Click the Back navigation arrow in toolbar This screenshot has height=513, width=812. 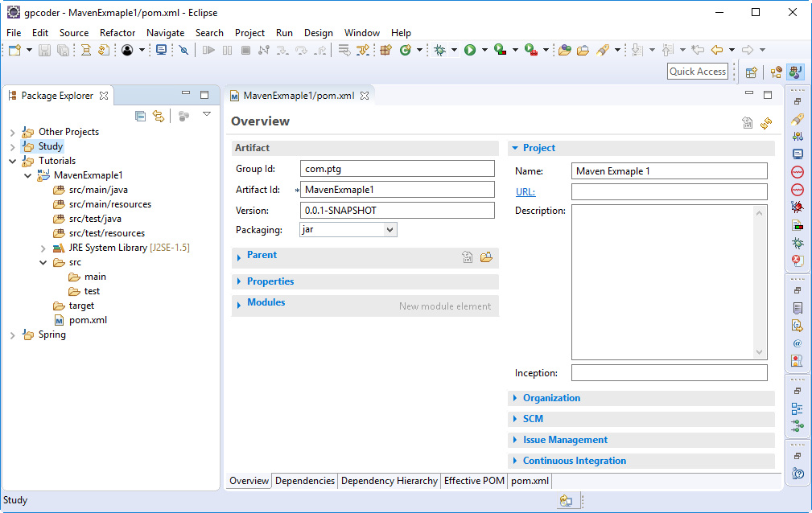pyautogui.click(x=715, y=50)
